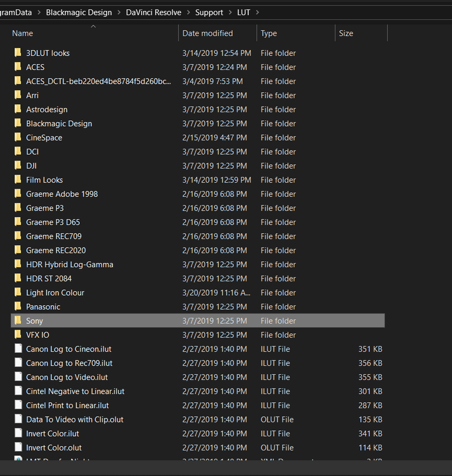Click the 355 KB size value
This screenshot has height=476, width=452.
(x=370, y=377)
